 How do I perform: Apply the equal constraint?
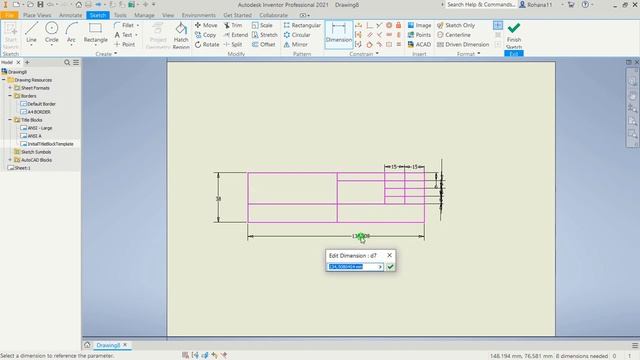coord(398,44)
